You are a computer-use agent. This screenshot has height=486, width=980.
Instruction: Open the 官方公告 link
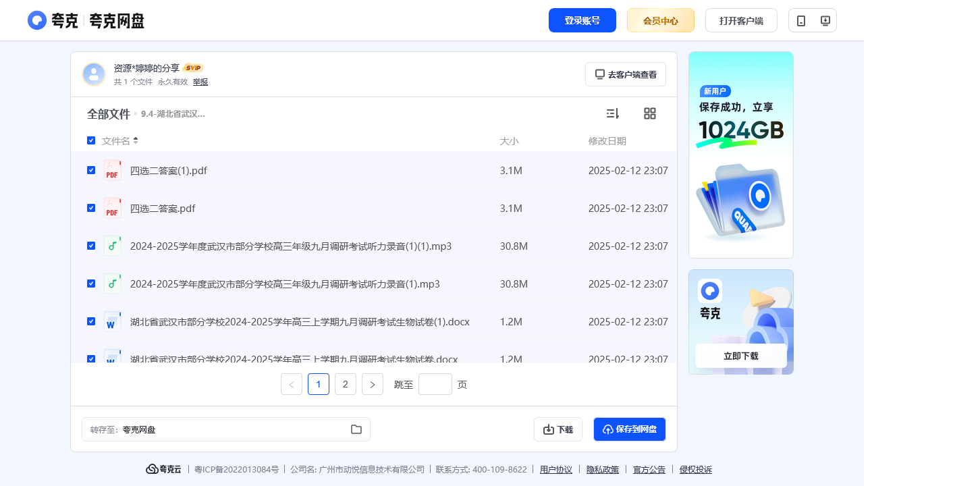pyautogui.click(x=649, y=469)
